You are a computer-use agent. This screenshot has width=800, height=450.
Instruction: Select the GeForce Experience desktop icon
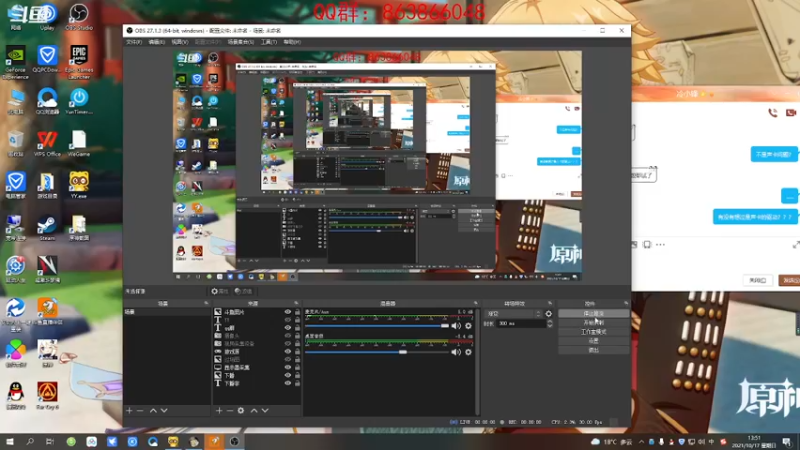[x=15, y=62]
